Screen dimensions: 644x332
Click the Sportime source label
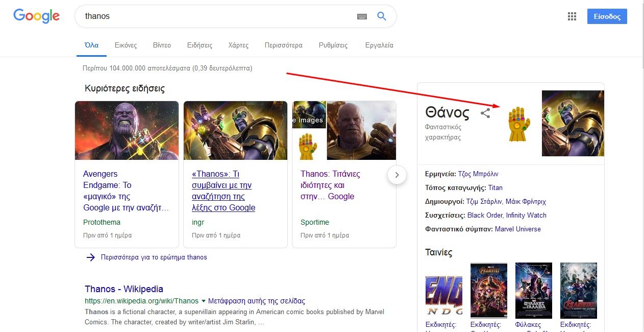pos(315,222)
